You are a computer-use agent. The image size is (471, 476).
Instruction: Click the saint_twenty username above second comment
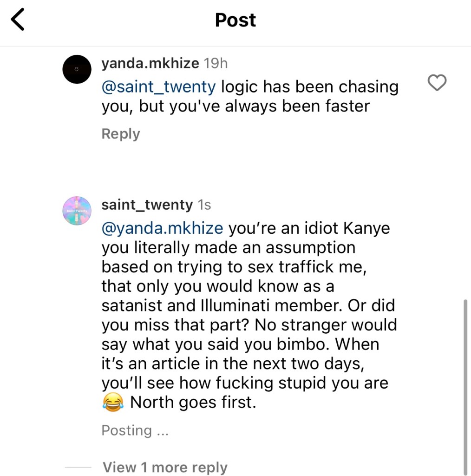147,205
